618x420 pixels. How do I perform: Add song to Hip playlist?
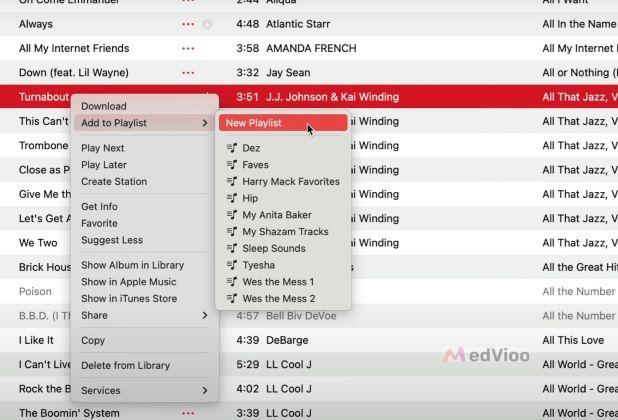pyautogui.click(x=283, y=198)
